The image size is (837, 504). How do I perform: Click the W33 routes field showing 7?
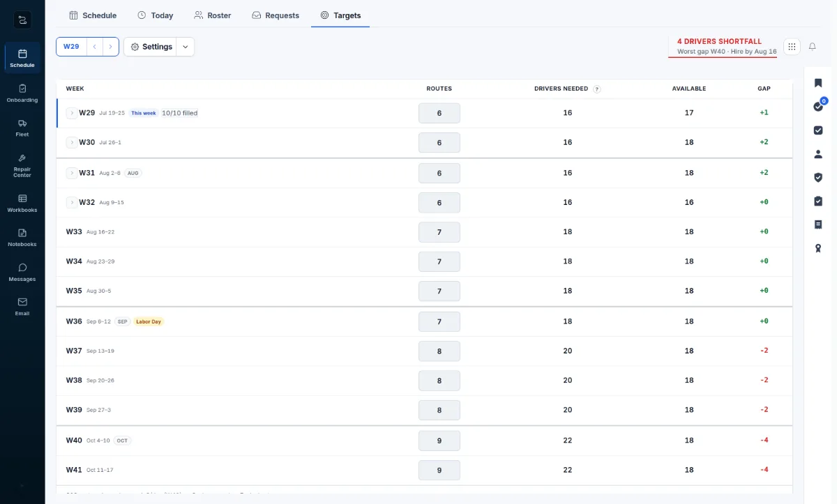439,232
